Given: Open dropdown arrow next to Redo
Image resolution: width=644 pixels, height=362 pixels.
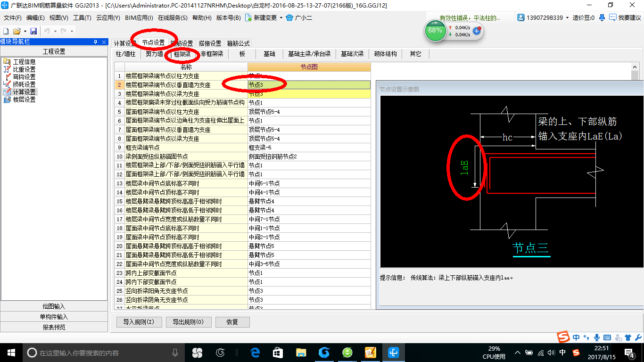Looking at the screenshot, I should click(x=72, y=31).
